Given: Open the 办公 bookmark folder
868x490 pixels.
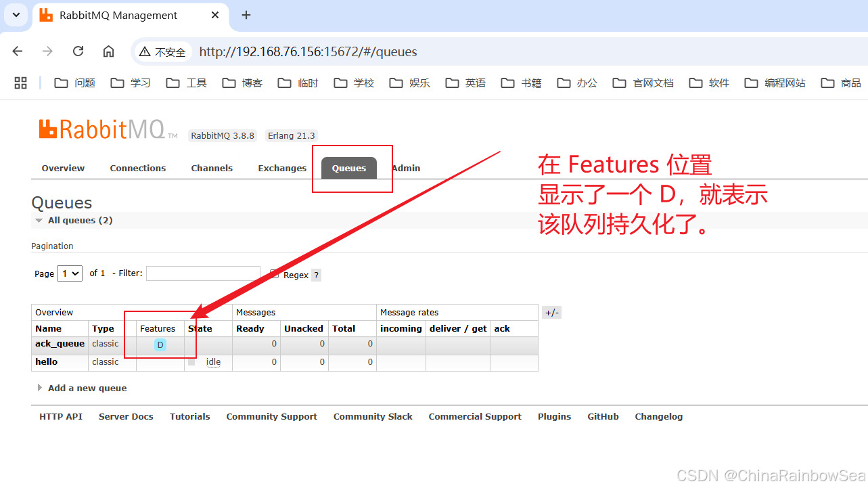Looking at the screenshot, I should click(577, 83).
